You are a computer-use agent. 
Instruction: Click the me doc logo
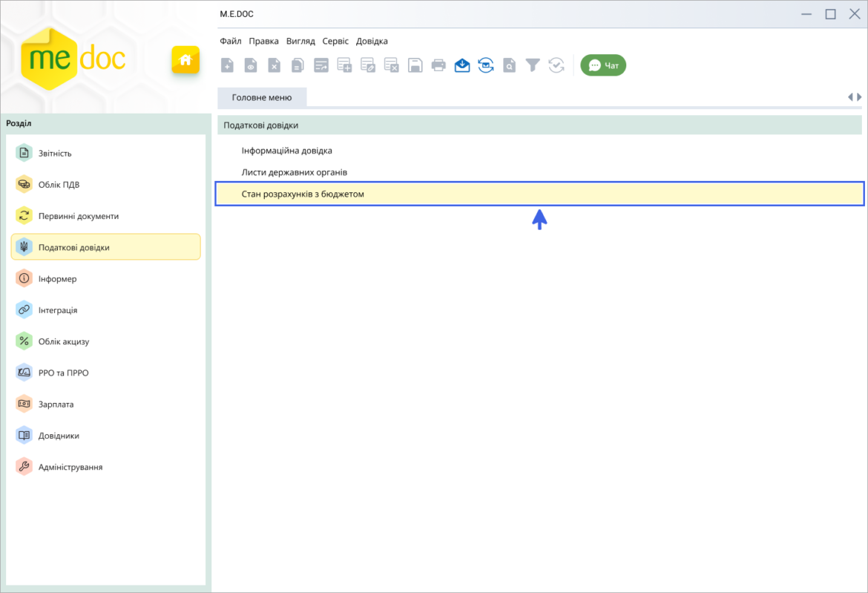coord(73,59)
